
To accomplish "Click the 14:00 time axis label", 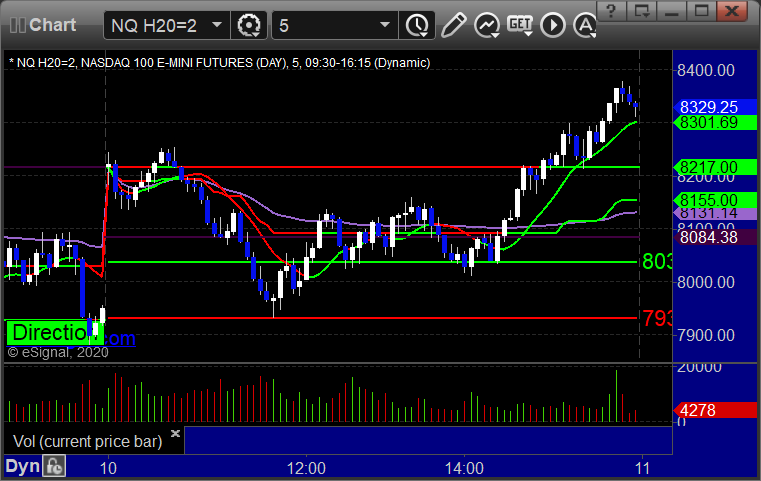I will [x=464, y=468].
